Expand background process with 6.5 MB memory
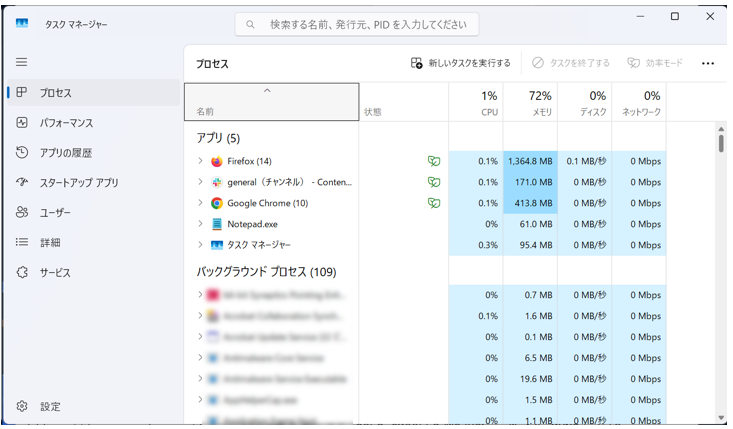The height and width of the screenshot is (429, 733). point(200,358)
